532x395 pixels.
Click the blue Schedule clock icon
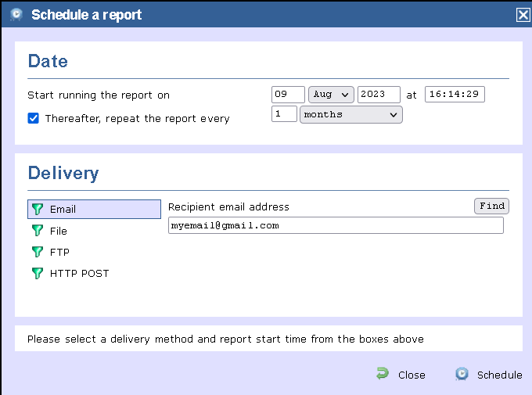click(462, 374)
